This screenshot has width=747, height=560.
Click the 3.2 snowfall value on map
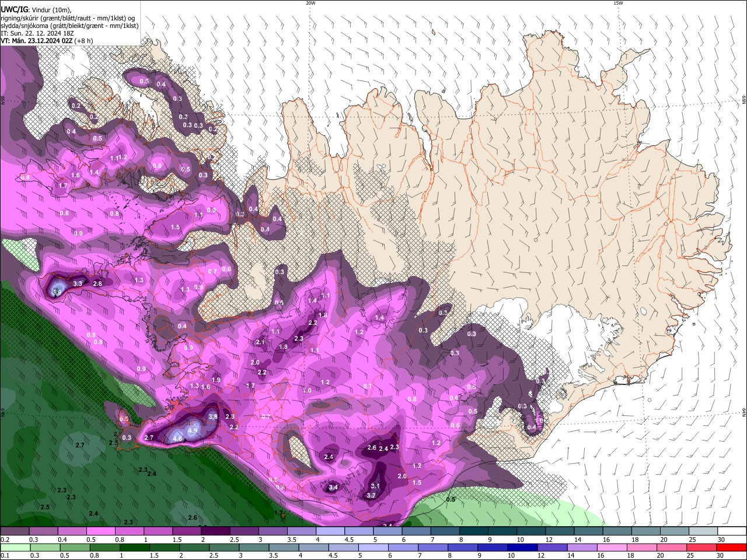point(371,495)
